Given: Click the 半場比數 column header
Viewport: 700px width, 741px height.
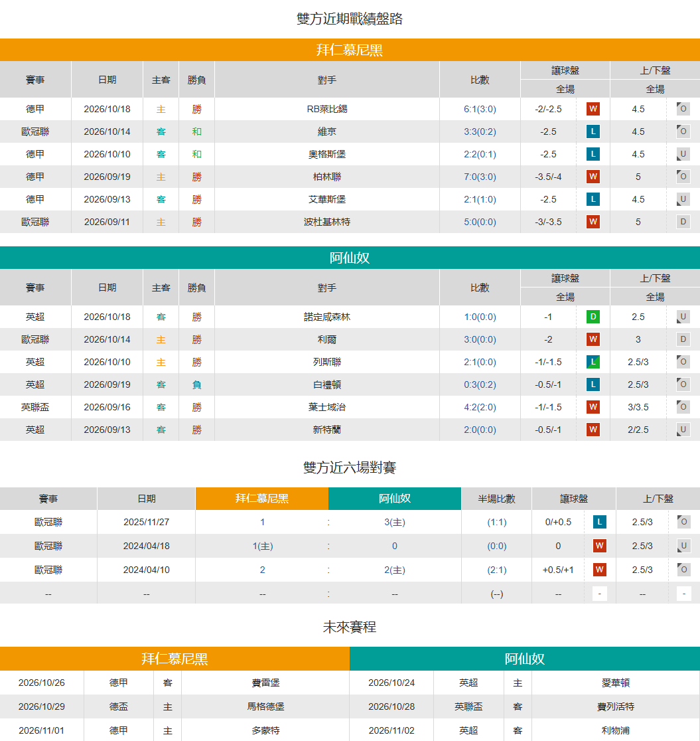Looking at the screenshot, I should point(496,499).
